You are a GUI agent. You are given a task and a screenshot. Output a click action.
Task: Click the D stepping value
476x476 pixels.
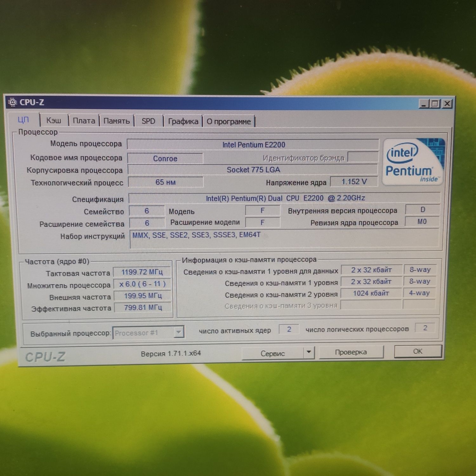pos(423,210)
